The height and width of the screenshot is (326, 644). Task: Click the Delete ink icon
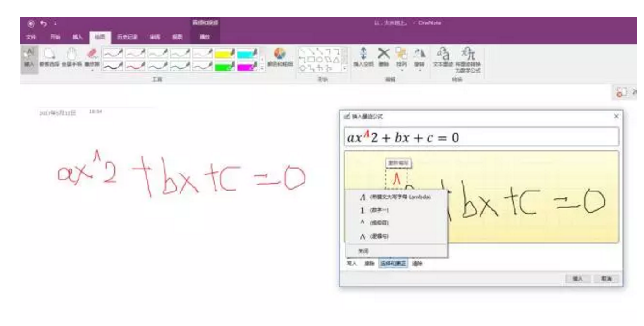pos(384,55)
